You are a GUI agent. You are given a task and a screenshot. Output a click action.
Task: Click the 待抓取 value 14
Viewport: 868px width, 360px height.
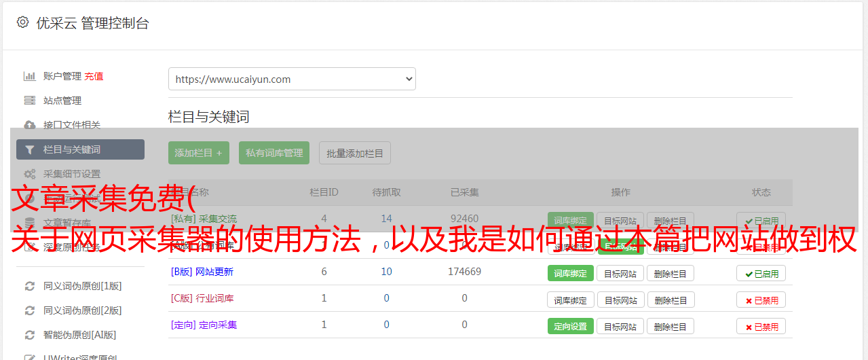[x=387, y=219]
